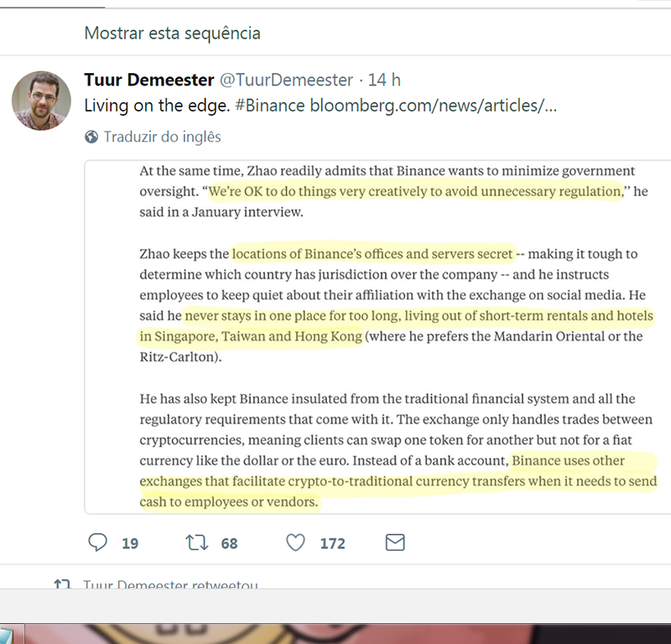Click the 68 retweets count
The width and height of the screenshot is (671, 644).
tap(229, 543)
